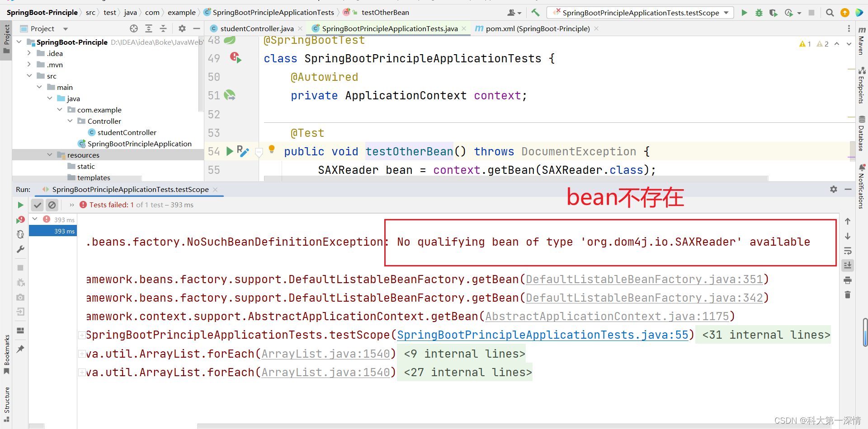Screen dimensions: 868x429
Task: Switch to SpringBootPrincipleApplicationTests.java tab
Action: click(390, 28)
